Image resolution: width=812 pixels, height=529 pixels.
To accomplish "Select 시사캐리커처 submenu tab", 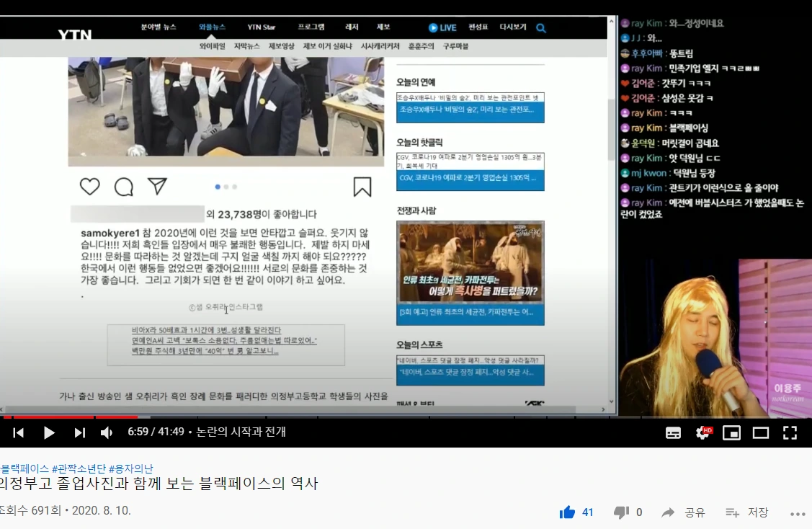I will coord(380,46).
